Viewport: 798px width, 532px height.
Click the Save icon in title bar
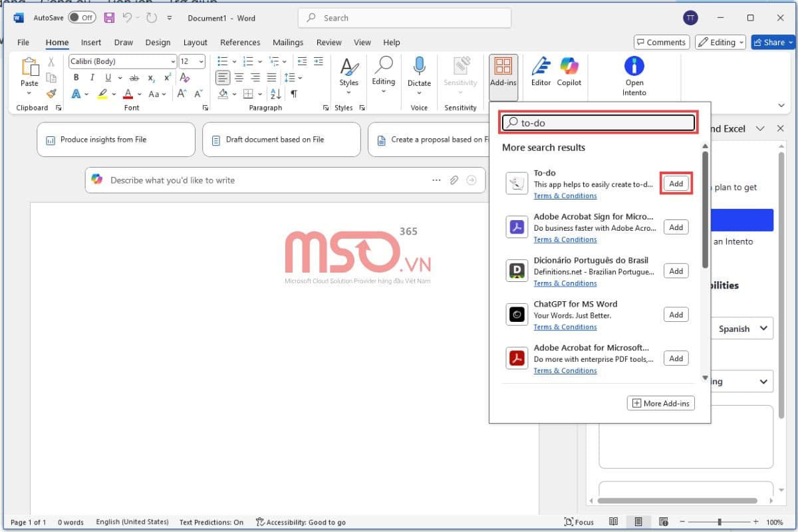click(x=109, y=18)
